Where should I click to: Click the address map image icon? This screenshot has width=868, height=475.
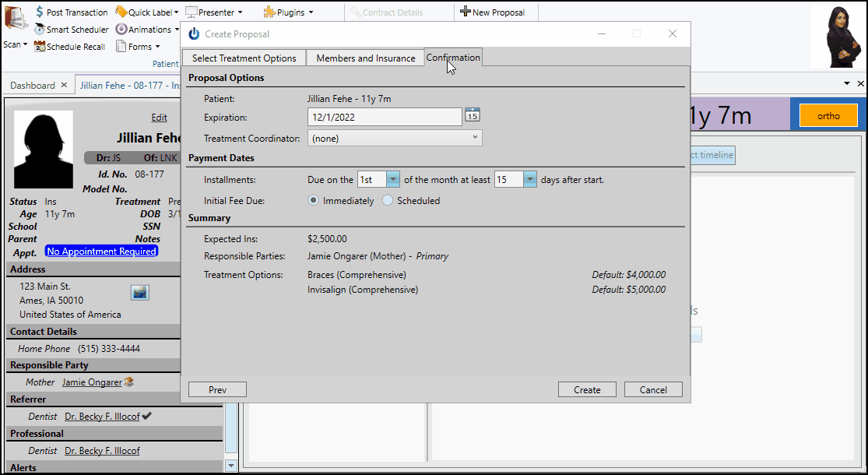click(x=140, y=292)
